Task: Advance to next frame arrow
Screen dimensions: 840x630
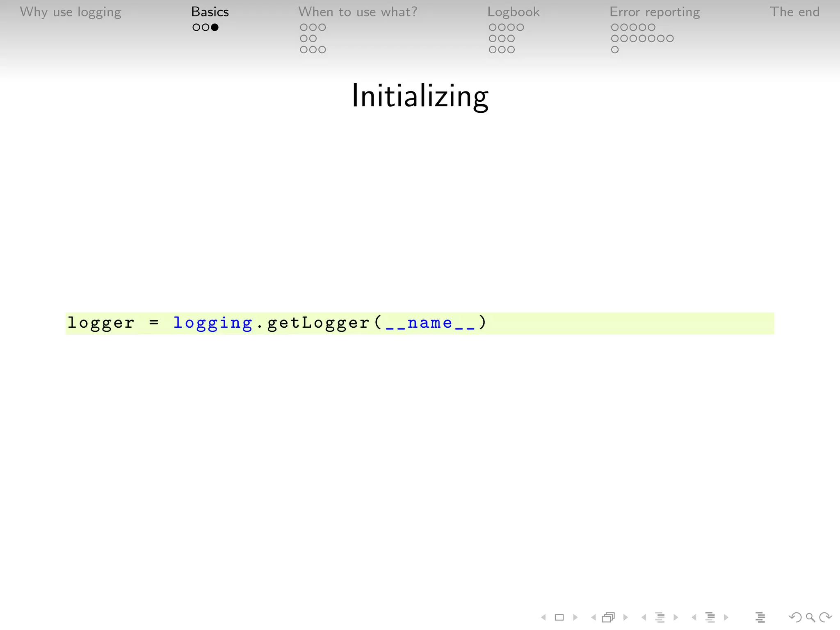Action: (x=625, y=617)
